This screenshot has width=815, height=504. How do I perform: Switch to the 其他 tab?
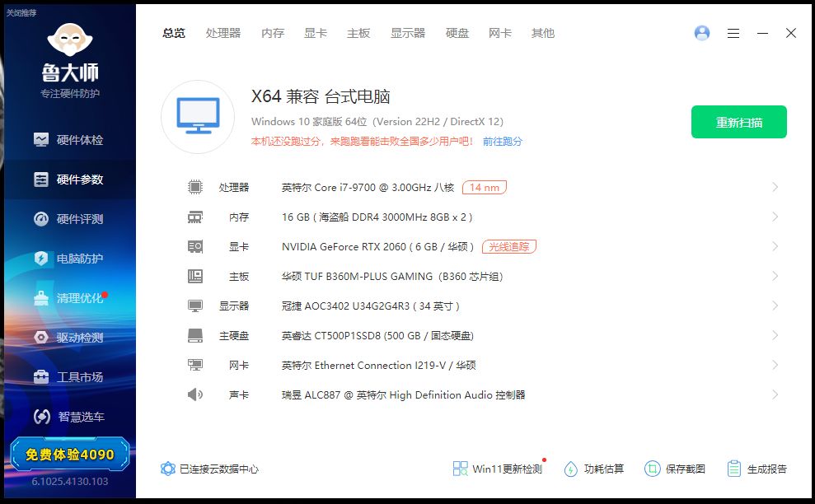coord(543,33)
